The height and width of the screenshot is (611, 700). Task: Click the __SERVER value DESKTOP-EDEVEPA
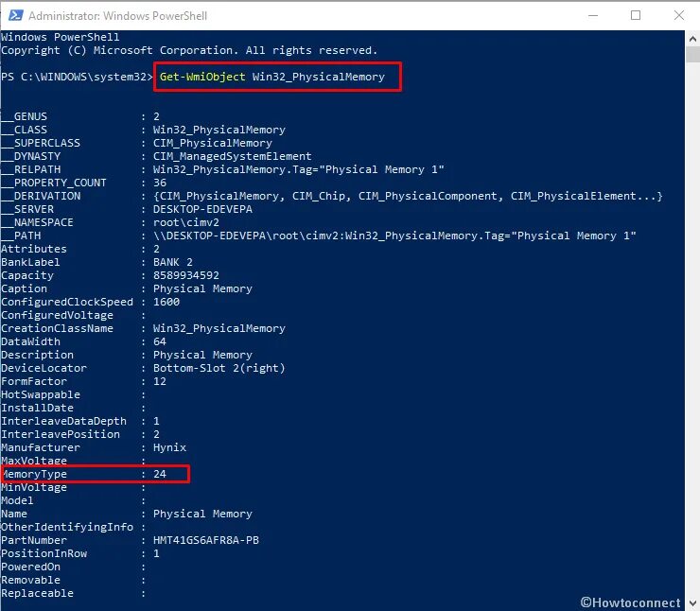202,209
